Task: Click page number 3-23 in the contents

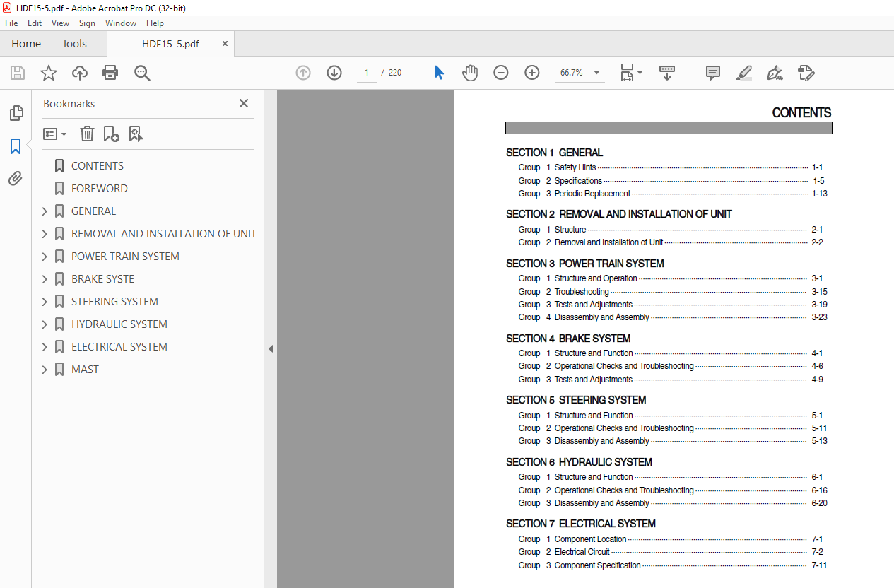Action: pos(819,317)
